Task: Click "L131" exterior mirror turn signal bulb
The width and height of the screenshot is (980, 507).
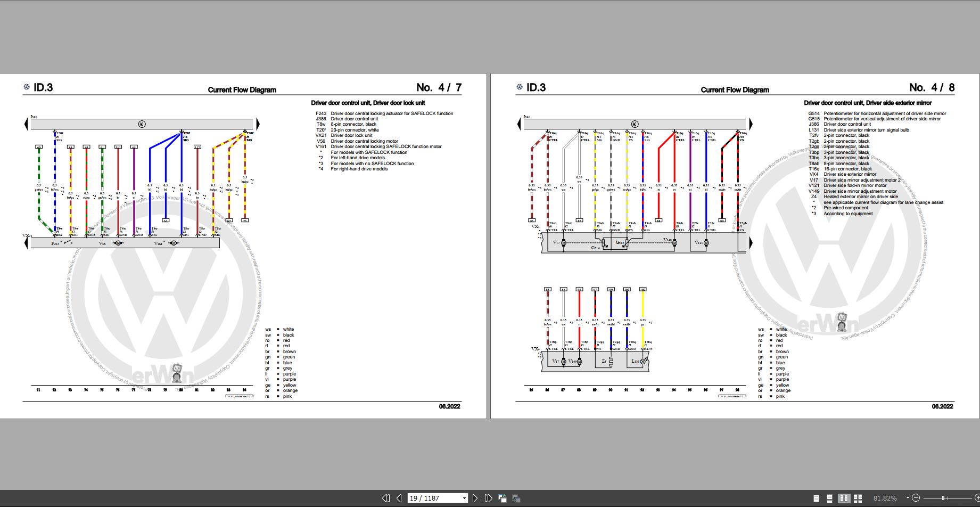Action: tap(859, 130)
